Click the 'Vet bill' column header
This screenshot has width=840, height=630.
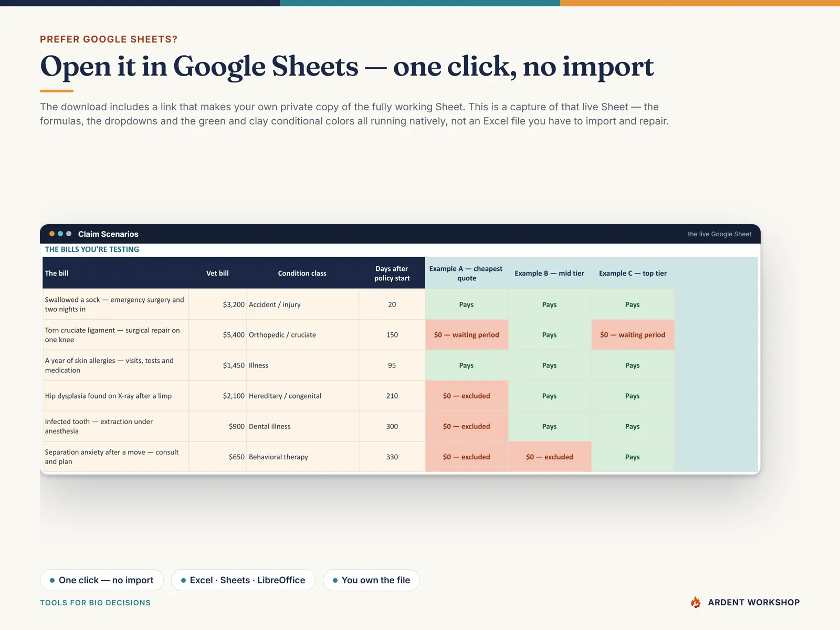click(x=217, y=273)
